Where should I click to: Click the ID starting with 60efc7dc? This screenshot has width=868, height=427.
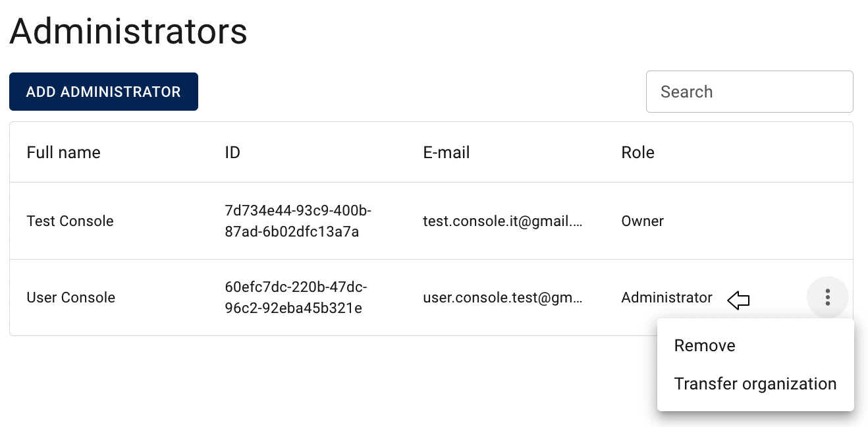tap(296, 297)
